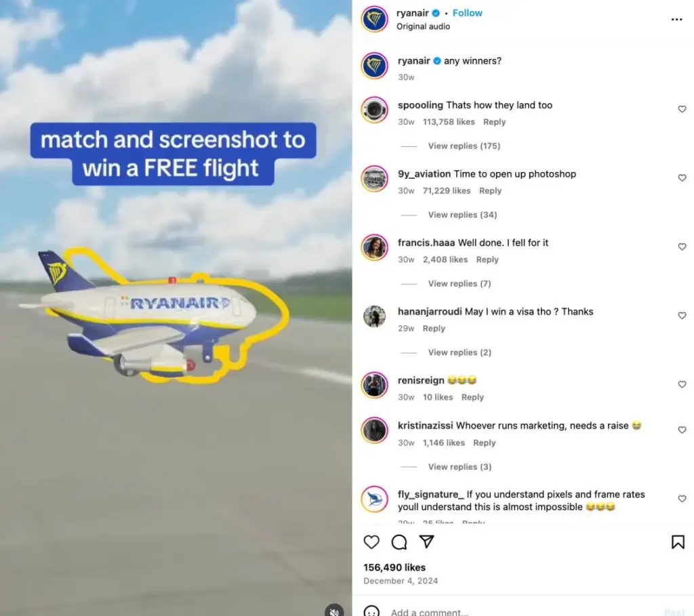The width and height of the screenshot is (694, 616).
Task: Open fly_signature_ avatar
Action: pyautogui.click(x=374, y=499)
